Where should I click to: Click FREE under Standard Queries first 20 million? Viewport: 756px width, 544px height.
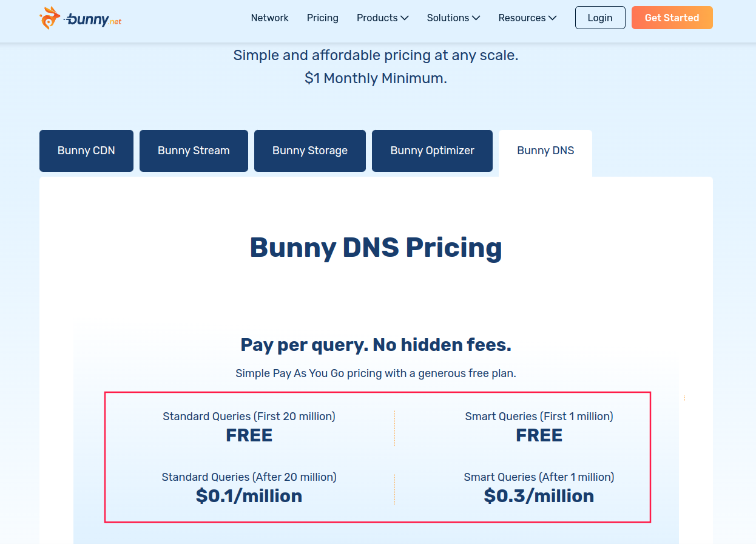249,435
